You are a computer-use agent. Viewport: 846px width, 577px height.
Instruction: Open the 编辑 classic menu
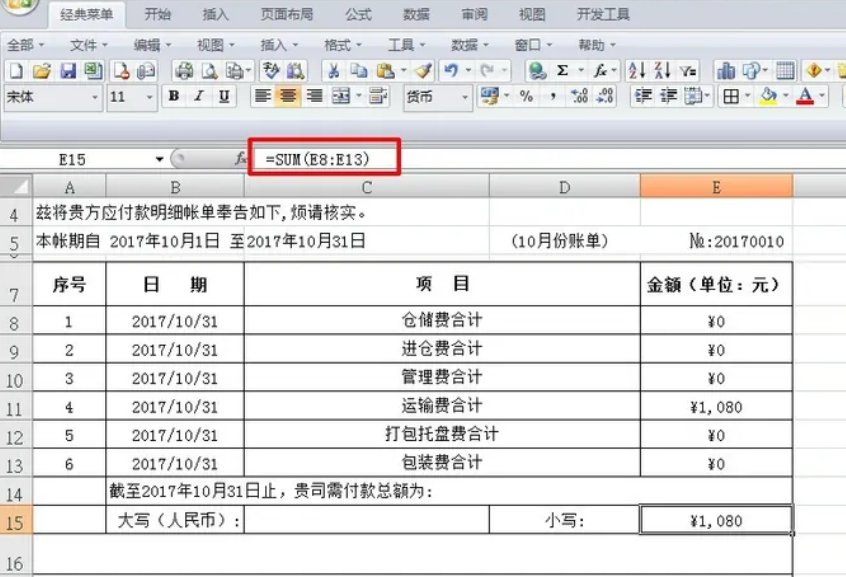click(x=152, y=45)
